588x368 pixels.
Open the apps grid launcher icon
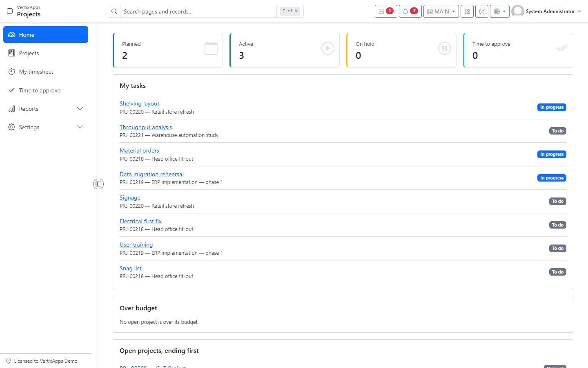pos(467,11)
